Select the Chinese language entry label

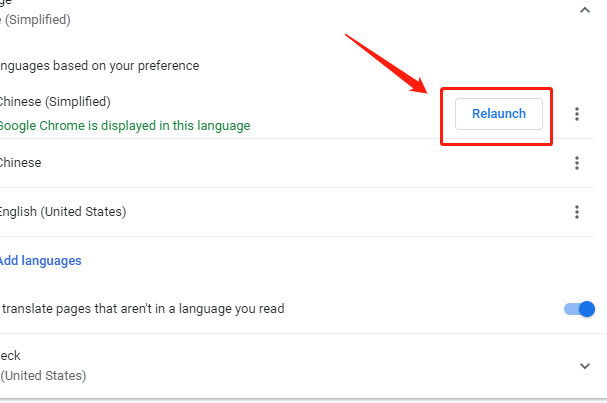(21, 163)
